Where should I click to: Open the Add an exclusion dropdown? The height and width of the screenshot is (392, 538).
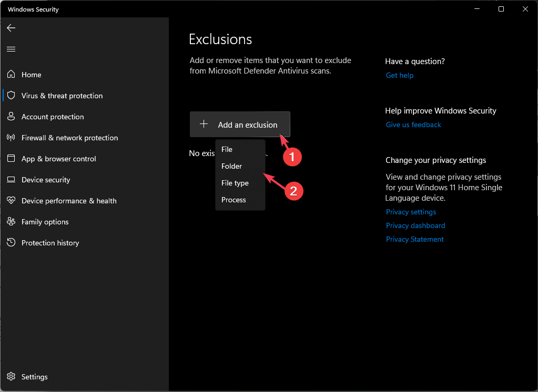click(x=240, y=125)
